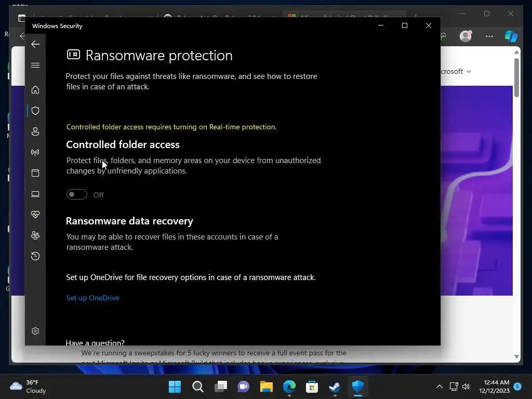Image resolution: width=532 pixels, height=399 pixels.
Task: Click the Set up OneDrive link
Action: coord(92,298)
